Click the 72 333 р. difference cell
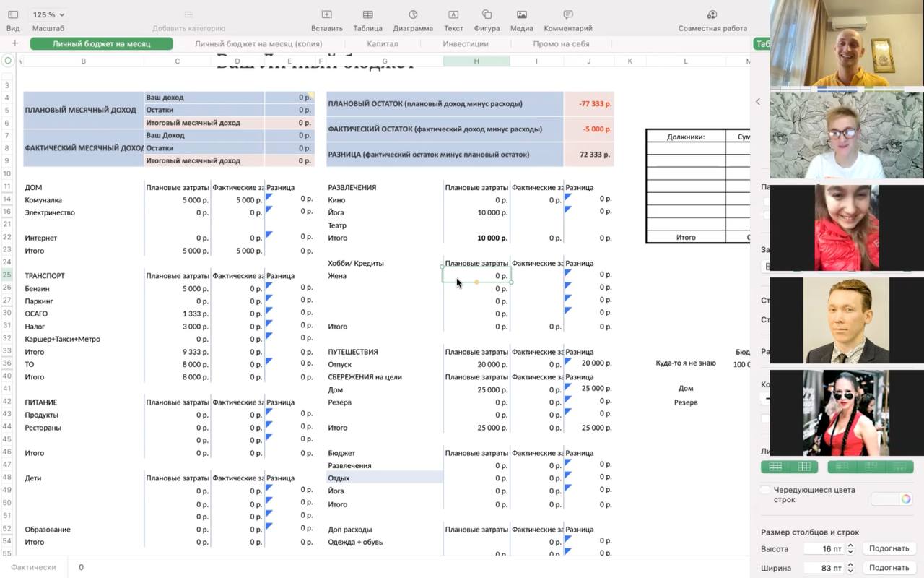 (x=589, y=155)
